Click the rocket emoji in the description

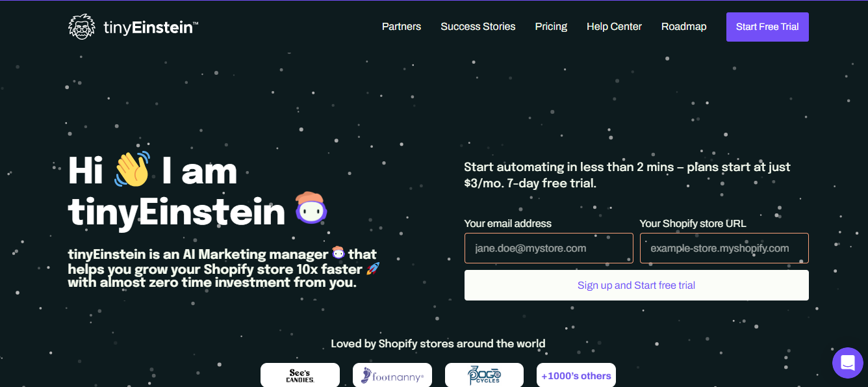coord(373,269)
